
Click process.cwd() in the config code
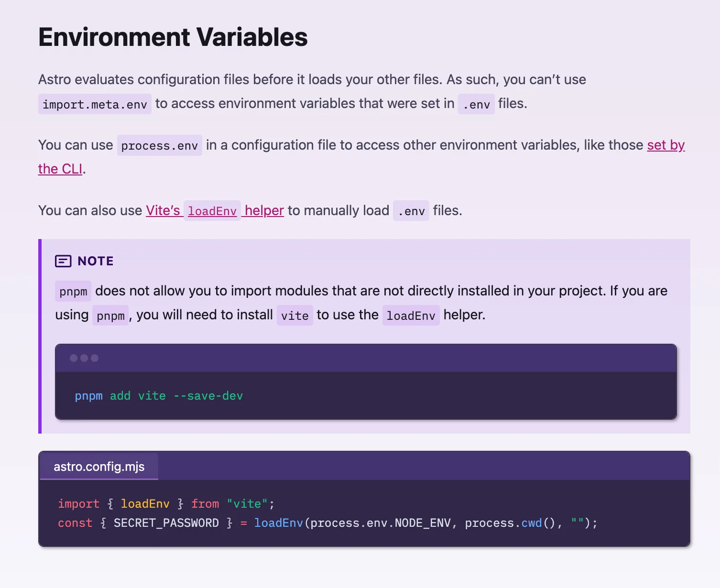tap(510, 523)
